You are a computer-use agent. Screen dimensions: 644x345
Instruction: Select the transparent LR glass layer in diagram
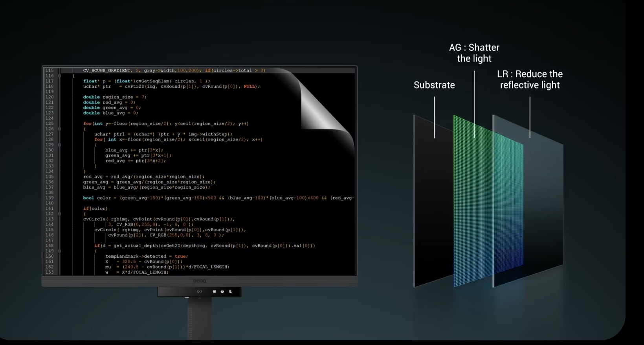pos(528,201)
